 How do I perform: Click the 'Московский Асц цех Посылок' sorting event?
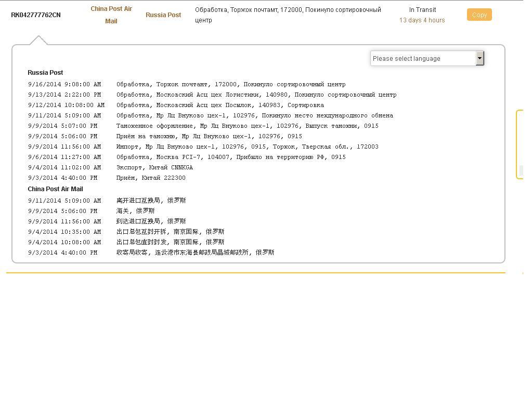click(x=220, y=105)
